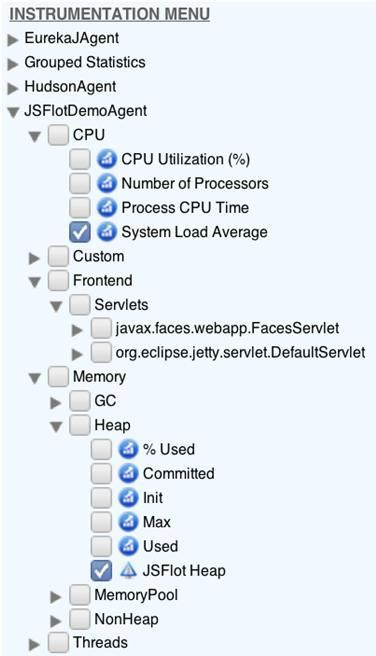Screen dimensions: 376x656
Task: Expand the org.eclipse.jetty.servlet.DefaultServlet node
Action: pos(77,355)
